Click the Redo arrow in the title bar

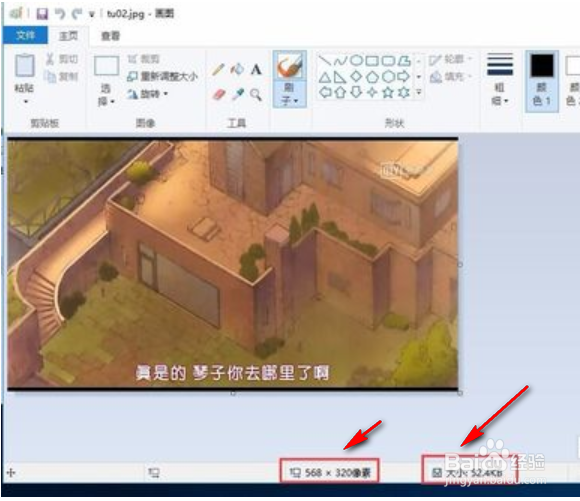[x=77, y=14]
